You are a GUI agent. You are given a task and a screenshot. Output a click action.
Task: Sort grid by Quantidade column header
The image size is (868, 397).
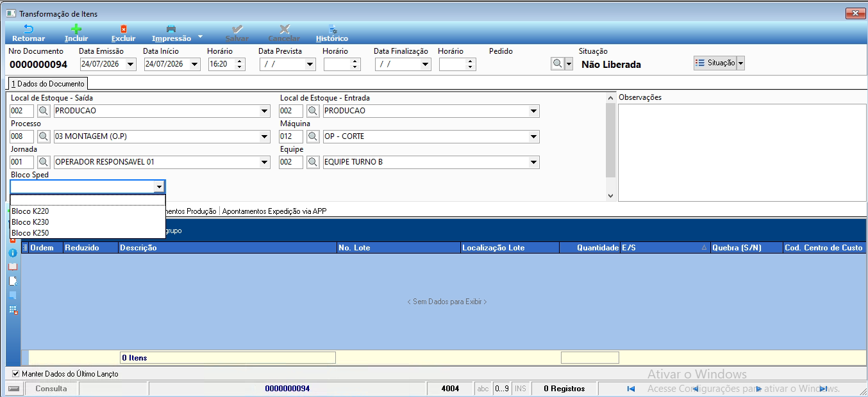tap(590, 247)
